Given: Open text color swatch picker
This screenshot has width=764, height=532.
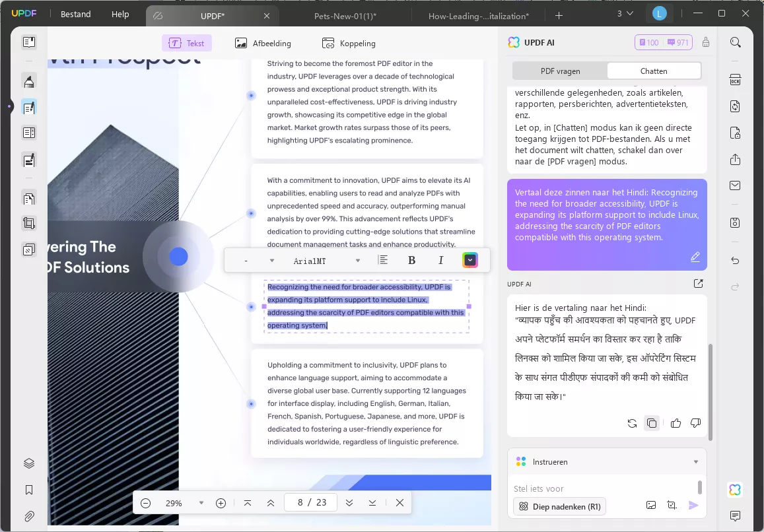Looking at the screenshot, I should 469,260.
